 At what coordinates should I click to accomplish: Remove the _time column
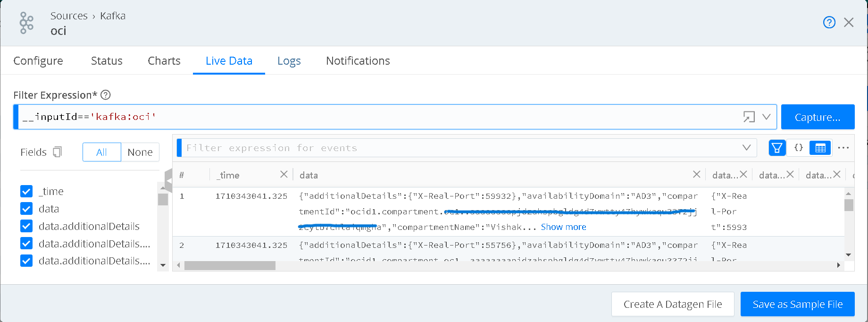click(284, 174)
